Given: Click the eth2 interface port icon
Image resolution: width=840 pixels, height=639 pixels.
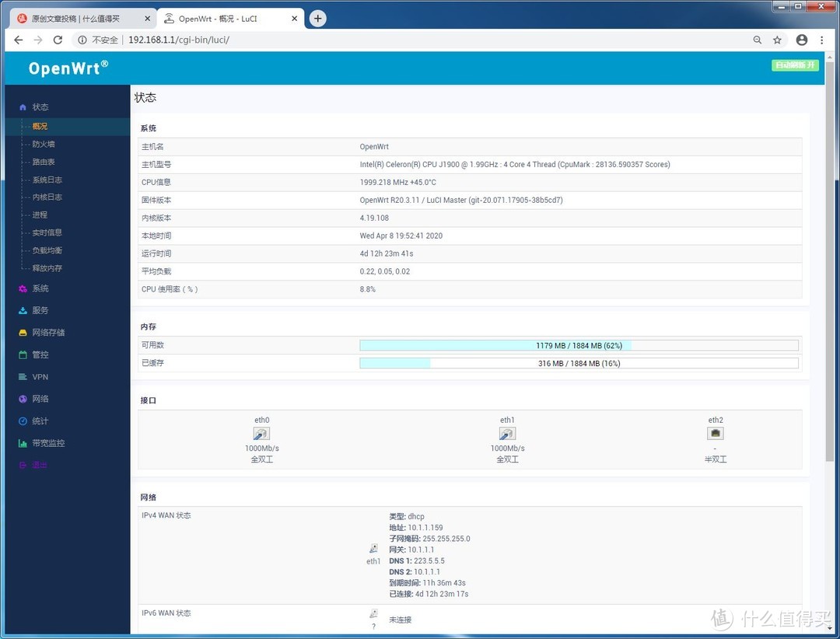Looking at the screenshot, I should 715,434.
